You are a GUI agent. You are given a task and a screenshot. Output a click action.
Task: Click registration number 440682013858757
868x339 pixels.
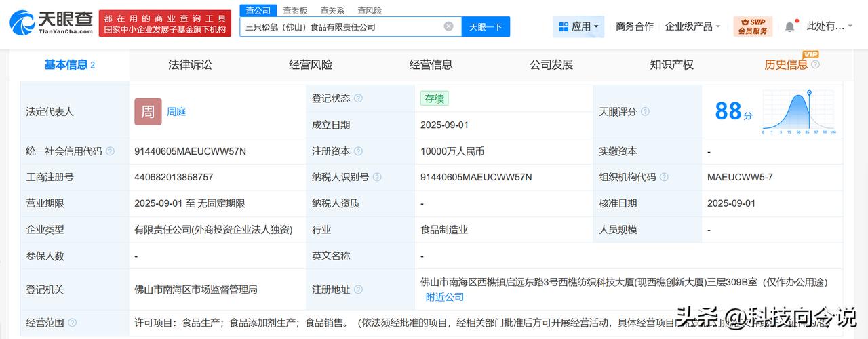coord(174,177)
